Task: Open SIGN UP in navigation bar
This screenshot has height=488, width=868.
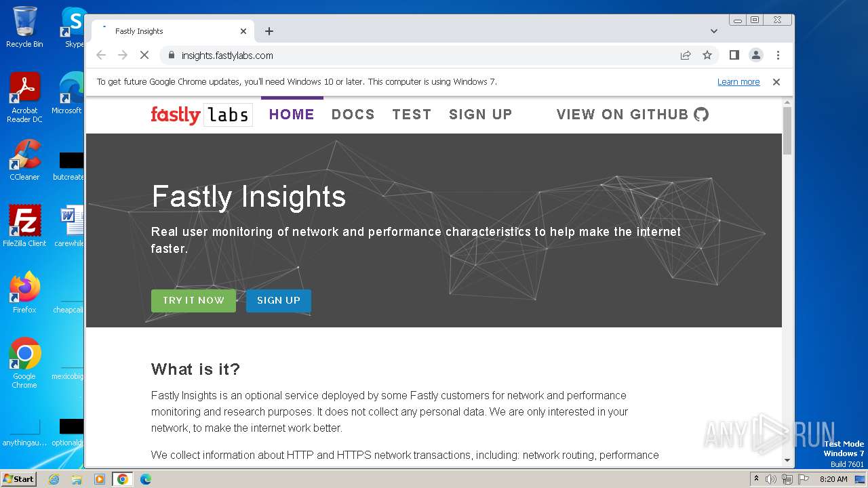Action: (x=481, y=115)
